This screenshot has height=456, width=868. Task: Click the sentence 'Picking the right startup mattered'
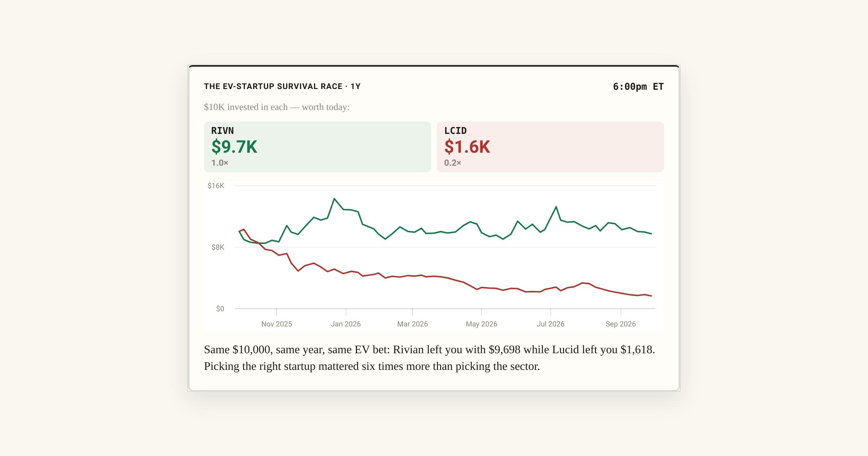[x=372, y=366]
